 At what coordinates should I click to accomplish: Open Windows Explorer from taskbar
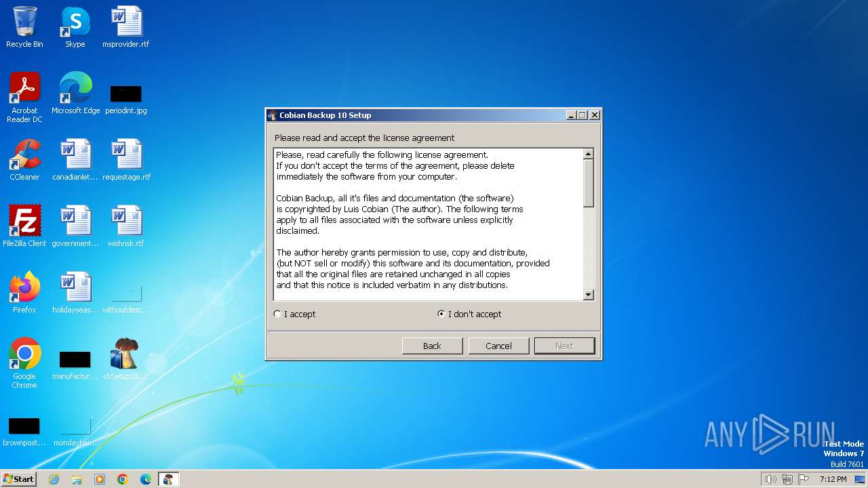(77, 479)
